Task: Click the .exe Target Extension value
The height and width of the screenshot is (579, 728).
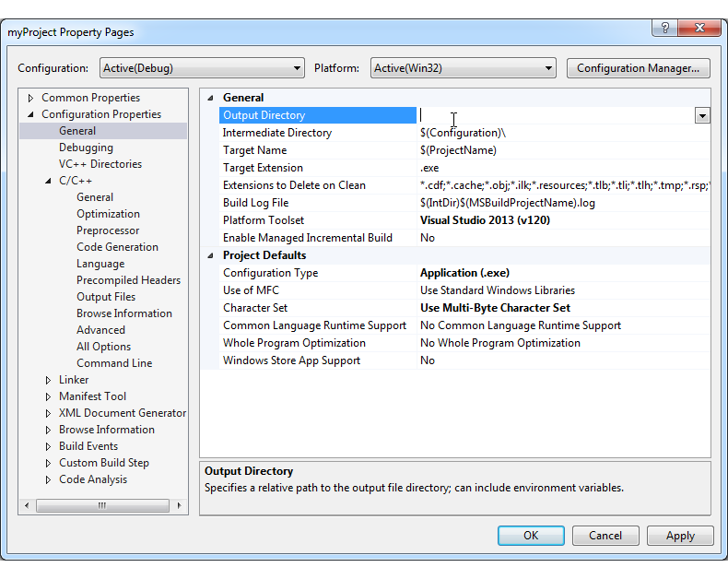Action: coord(429,168)
